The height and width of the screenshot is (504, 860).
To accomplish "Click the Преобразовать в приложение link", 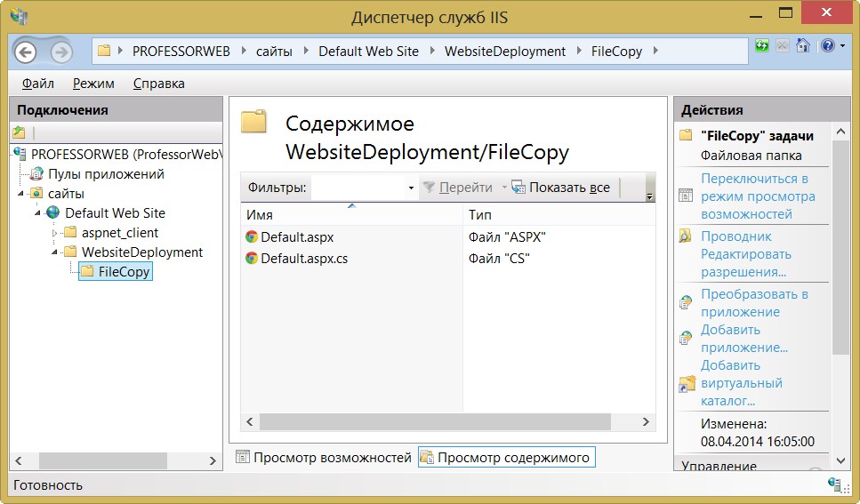I will [x=754, y=303].
